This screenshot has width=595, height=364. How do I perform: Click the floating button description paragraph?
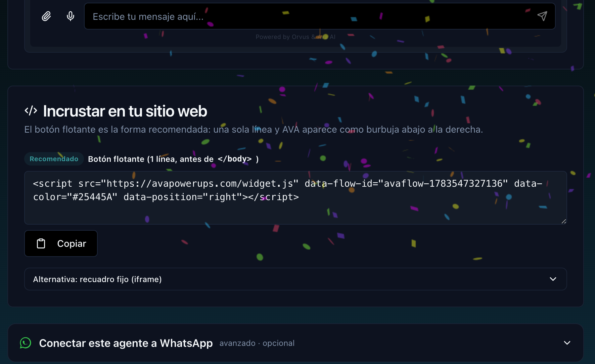tap(254, 129)
